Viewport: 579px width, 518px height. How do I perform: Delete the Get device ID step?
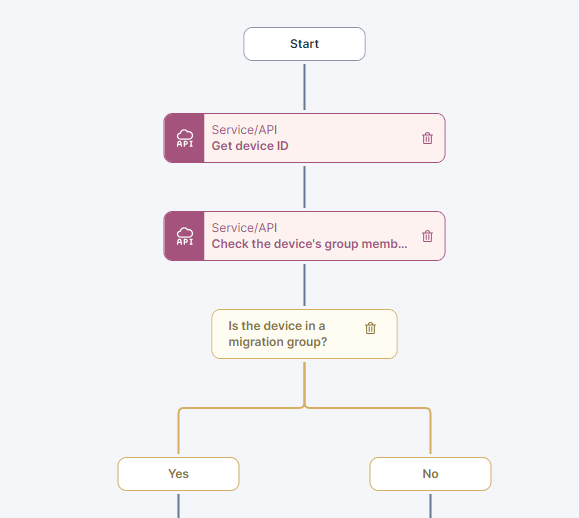click(x=427, y=138)
